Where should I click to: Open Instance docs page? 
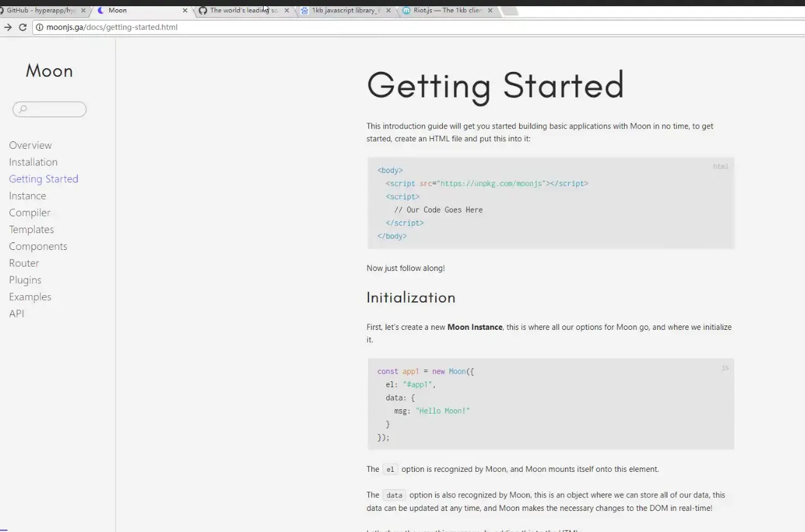point(27,195)
